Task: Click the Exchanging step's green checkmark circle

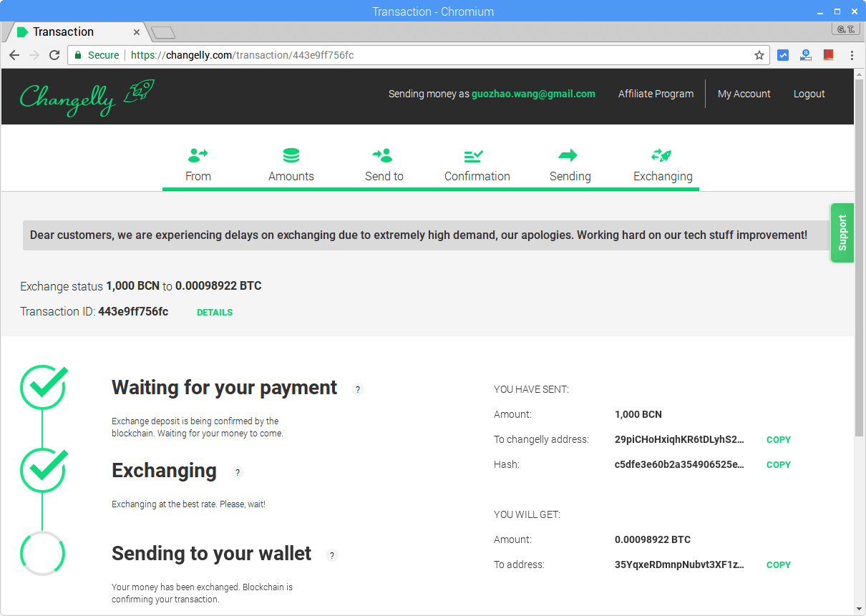Action: pos(42,470)
